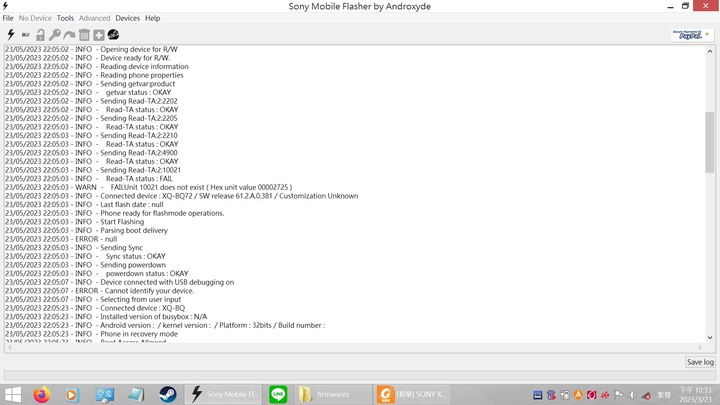720x405 pixels.
Task: Click log line 'Phone ready for flashmode operations.'
Action: (x=115, y=213)
